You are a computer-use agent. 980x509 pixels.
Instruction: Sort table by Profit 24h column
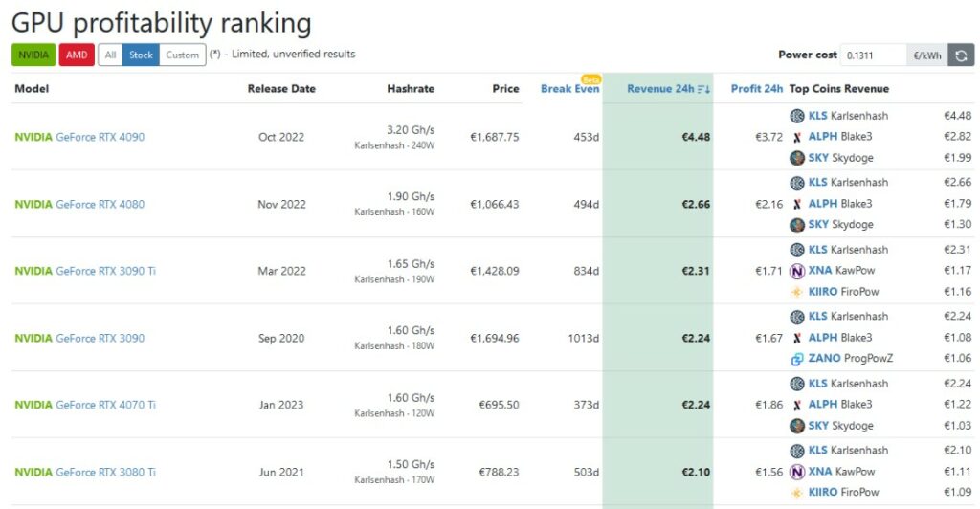click(756, 89)
